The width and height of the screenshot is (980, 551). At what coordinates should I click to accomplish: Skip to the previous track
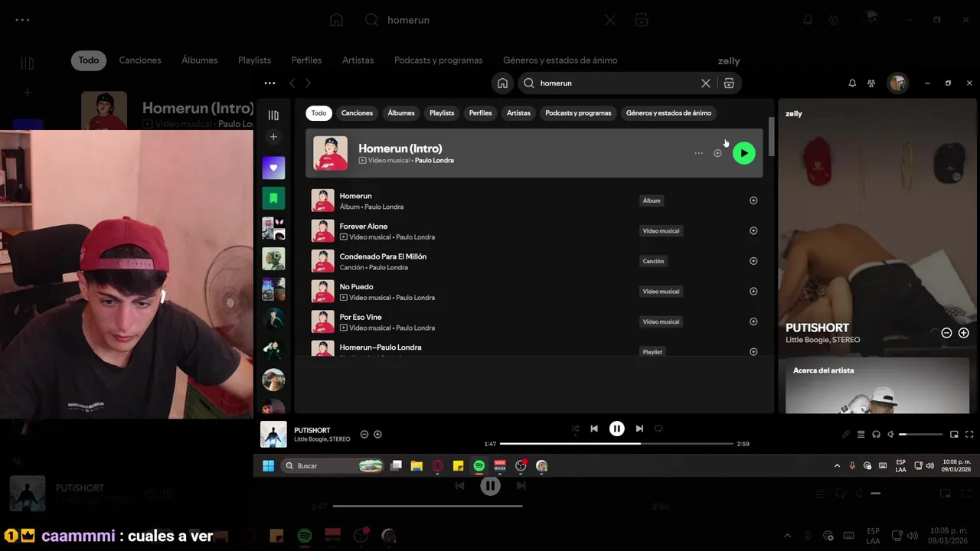pyautogui.click(x=594, y=429)
